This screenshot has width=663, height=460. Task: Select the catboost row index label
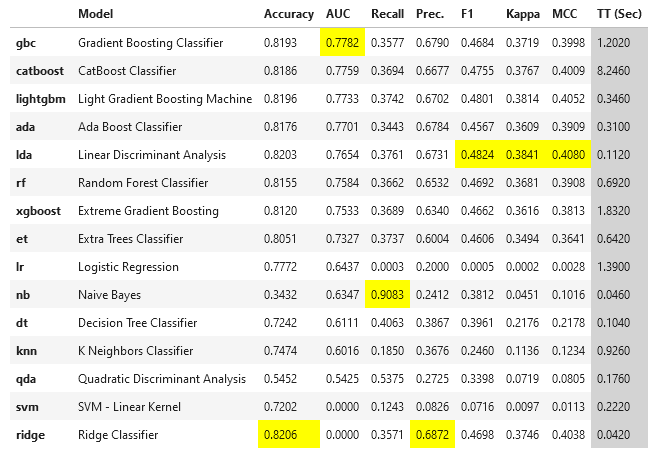40,71
